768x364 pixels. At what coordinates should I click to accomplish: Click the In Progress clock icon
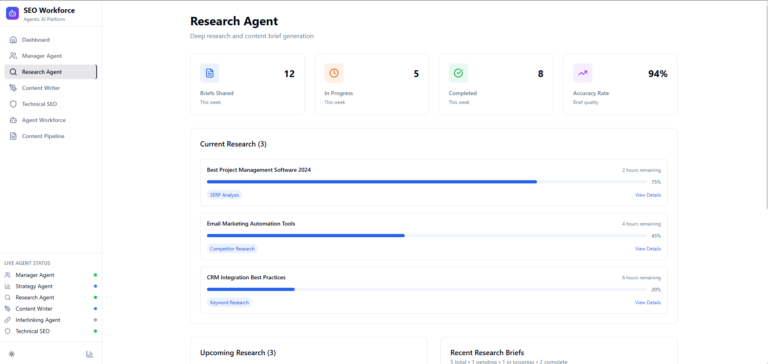334,73
